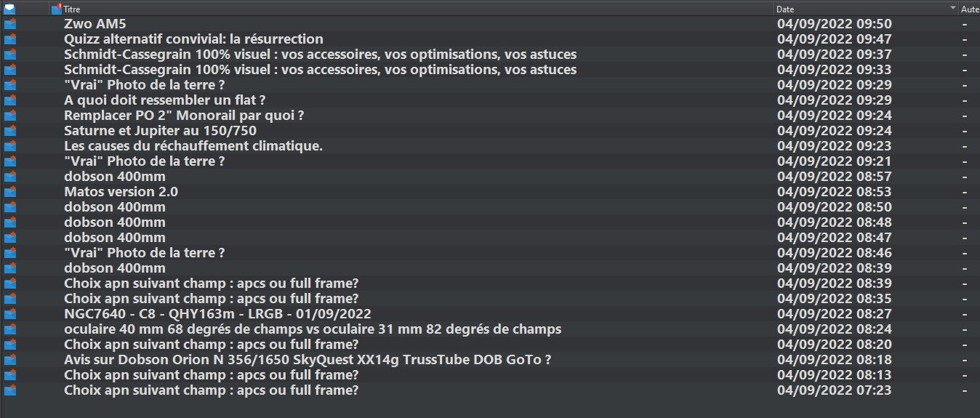
Task: Click envelope icon beside A quoi doit ressembler un flat
Action: pyautogui.click(x=10, y=100)
